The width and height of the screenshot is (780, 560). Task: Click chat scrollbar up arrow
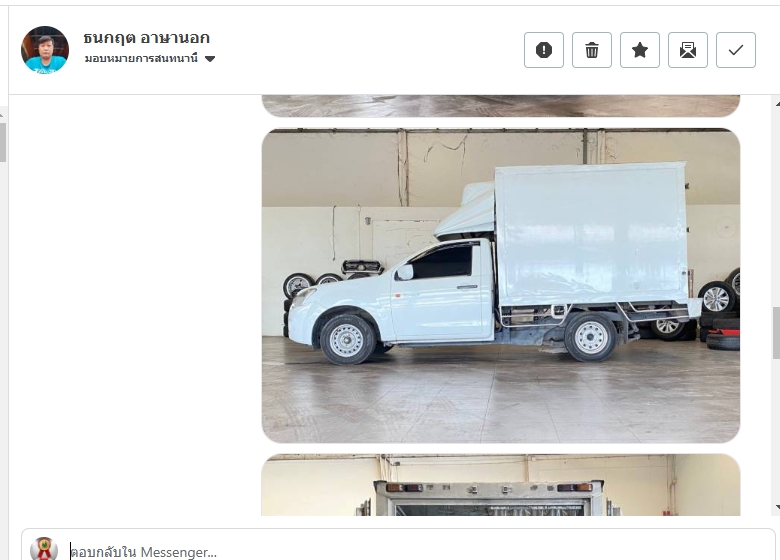tap(777, 103)
